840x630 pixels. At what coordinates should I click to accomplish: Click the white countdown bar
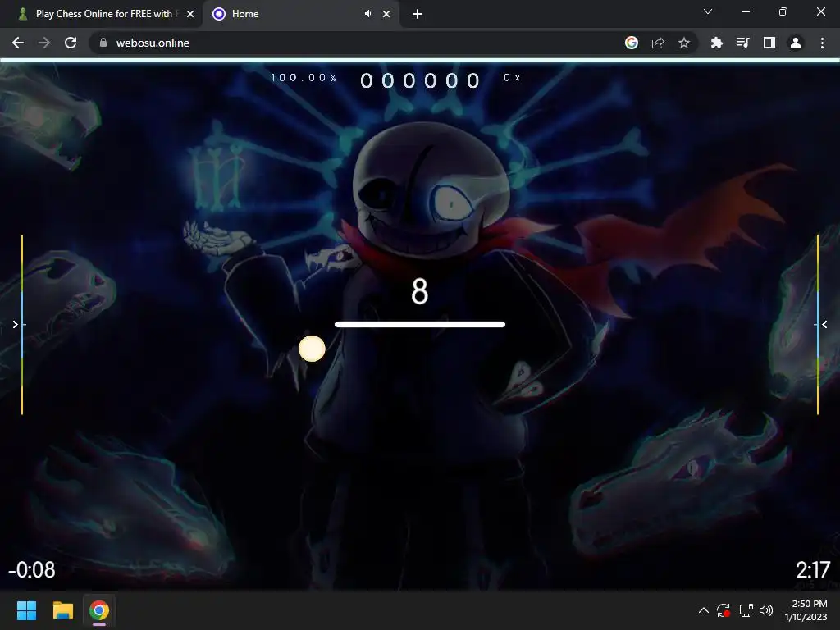[x=420, y=324]
